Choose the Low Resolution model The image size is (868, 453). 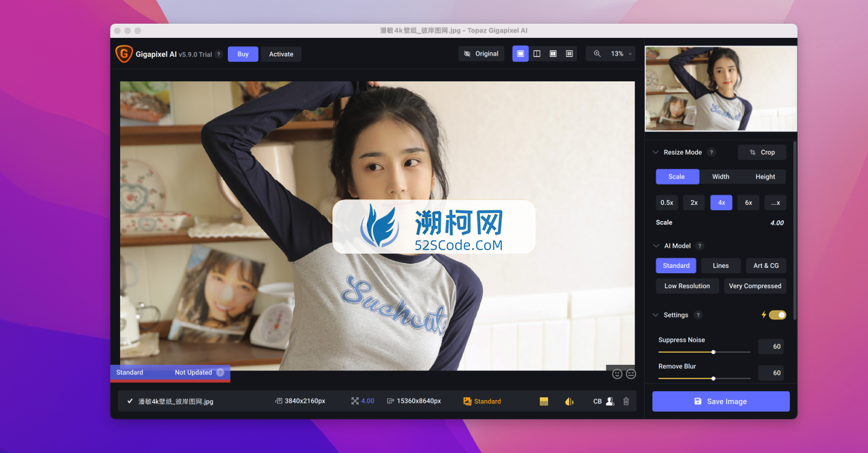[687, 286]
